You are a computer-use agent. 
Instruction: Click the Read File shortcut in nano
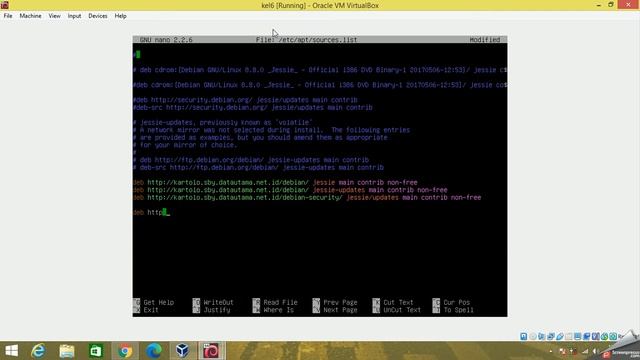point(275,302)
